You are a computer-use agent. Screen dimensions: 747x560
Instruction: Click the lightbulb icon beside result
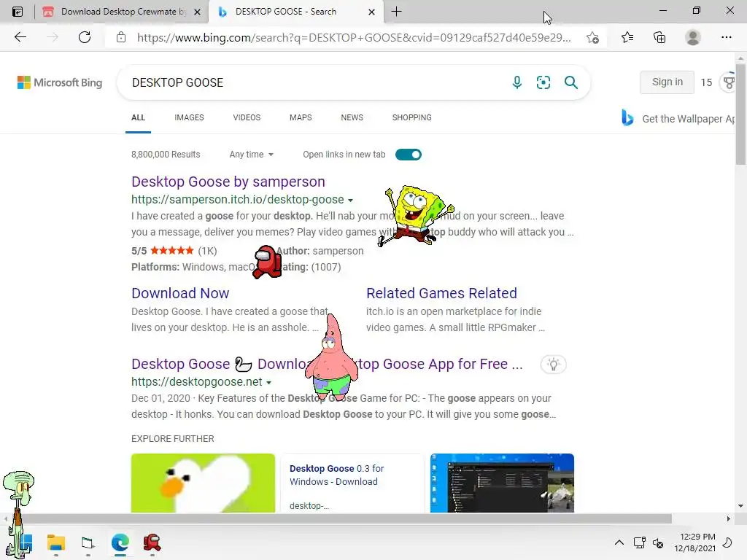pos(553,365)
